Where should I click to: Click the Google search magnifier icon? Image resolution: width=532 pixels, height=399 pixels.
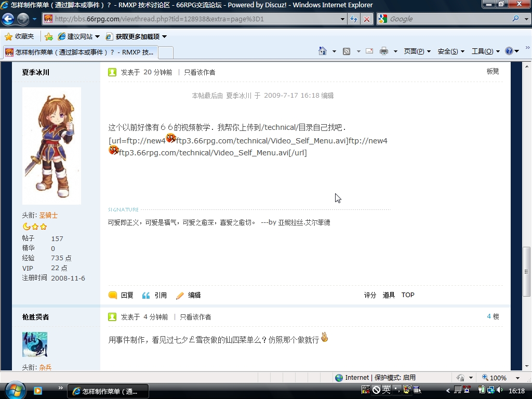(x=515, y=19)
